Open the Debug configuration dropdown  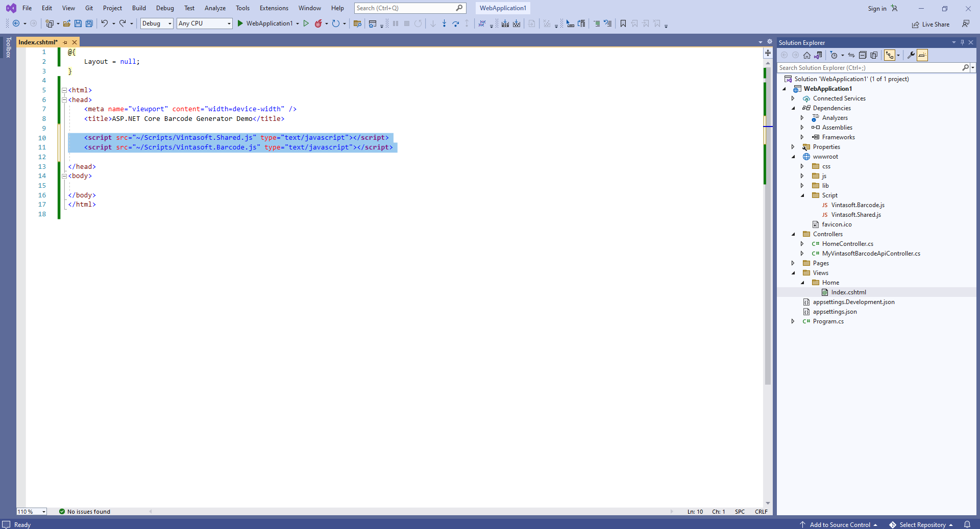[x=157, y=23]
